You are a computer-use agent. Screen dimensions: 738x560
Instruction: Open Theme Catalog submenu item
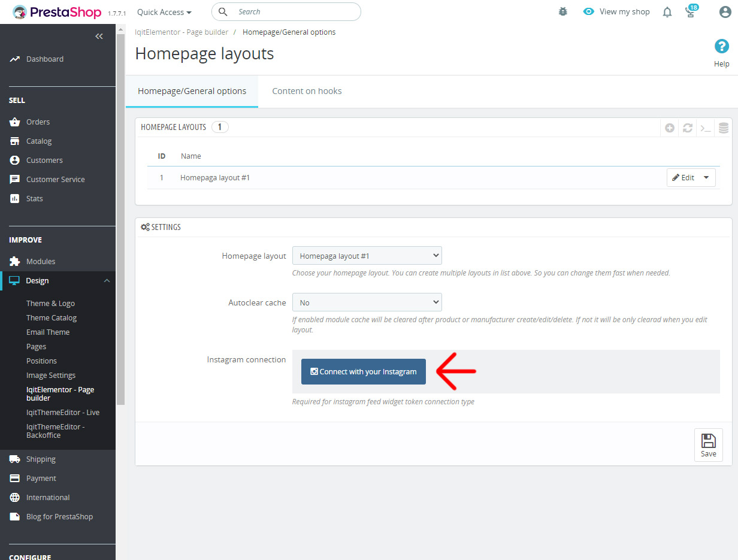(52, 317)
